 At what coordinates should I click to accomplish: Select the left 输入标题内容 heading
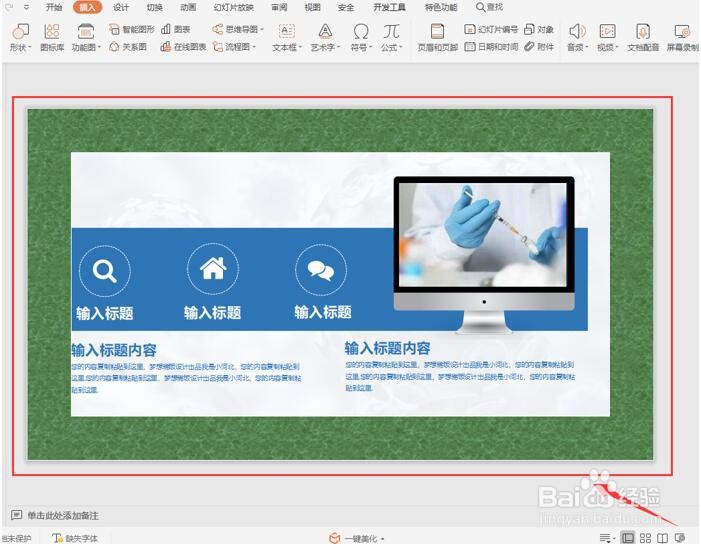coord(114,350)
